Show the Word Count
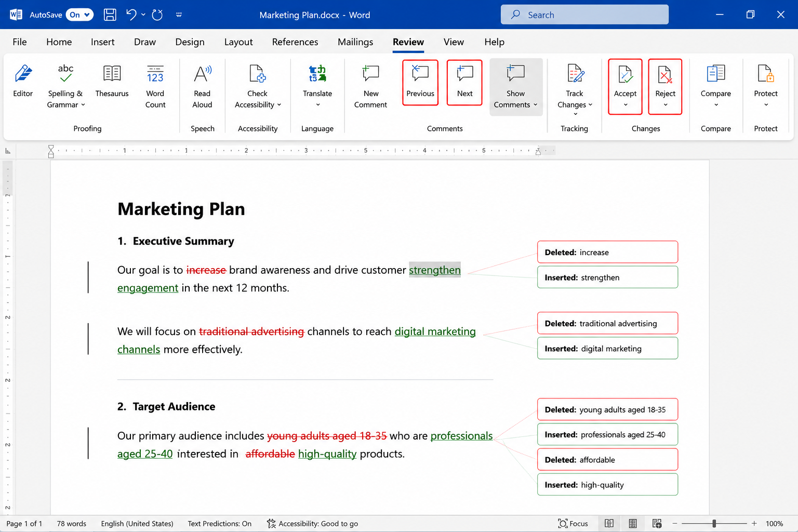Screen dimensions: 798x532 click(x=155, y=86)
